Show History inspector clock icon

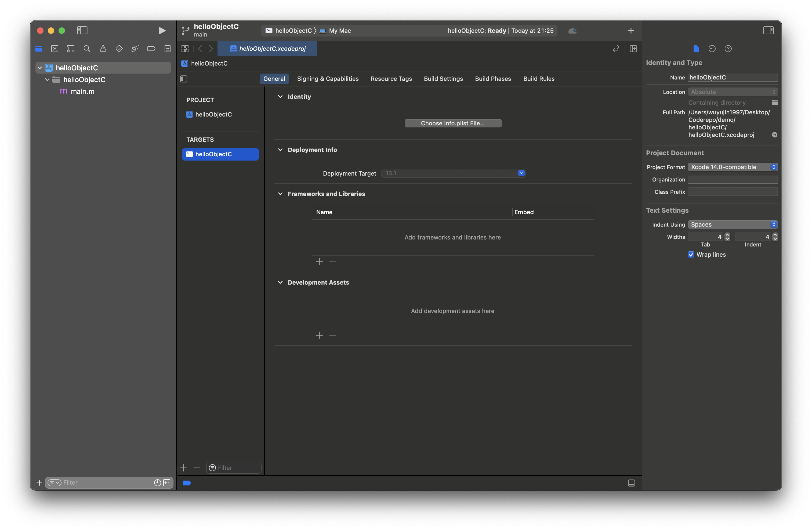click(x=712, y=49)
